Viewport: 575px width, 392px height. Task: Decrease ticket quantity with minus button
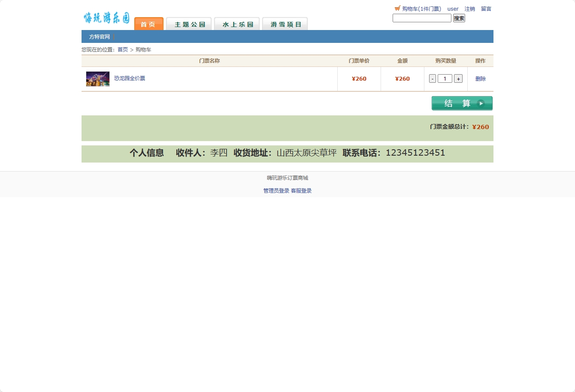click(x=433, y=78)
